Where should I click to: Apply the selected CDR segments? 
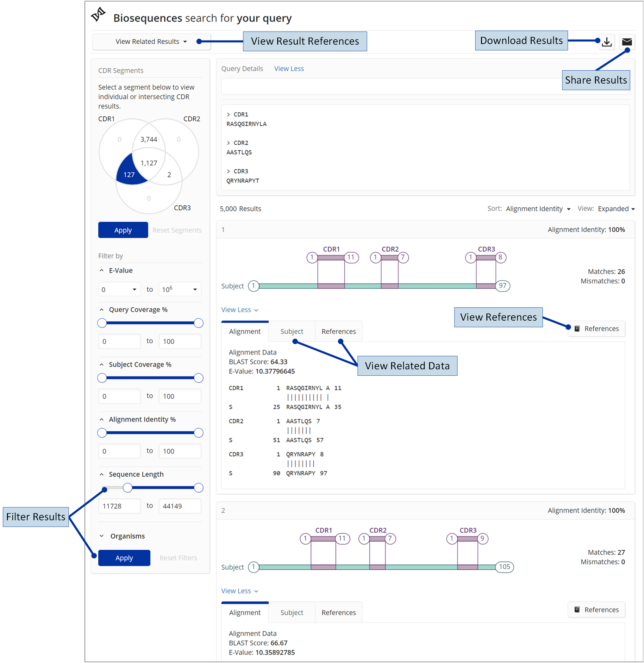click(x=123, y=230)
